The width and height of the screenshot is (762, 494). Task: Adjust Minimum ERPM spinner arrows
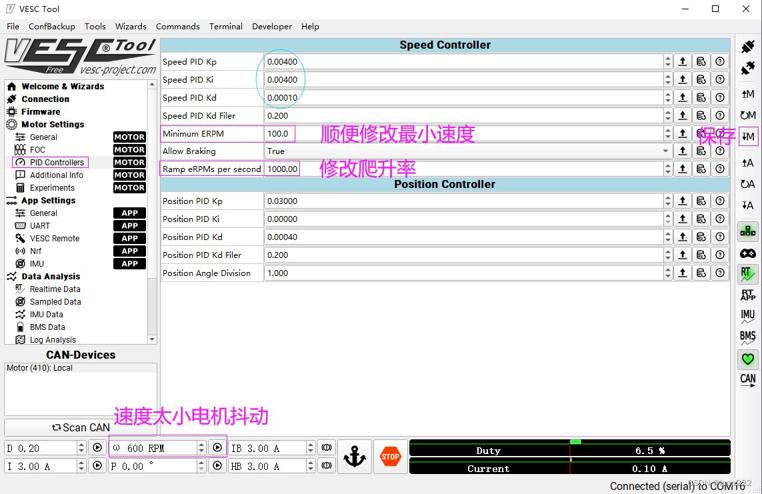[x=668, y=134]
